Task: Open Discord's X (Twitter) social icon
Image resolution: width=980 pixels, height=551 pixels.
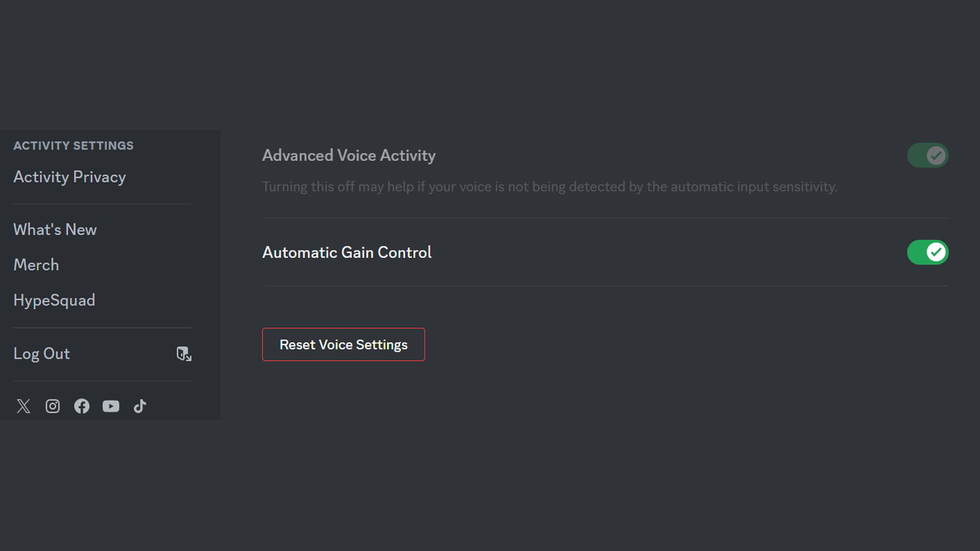Action: tap(24, 406)
